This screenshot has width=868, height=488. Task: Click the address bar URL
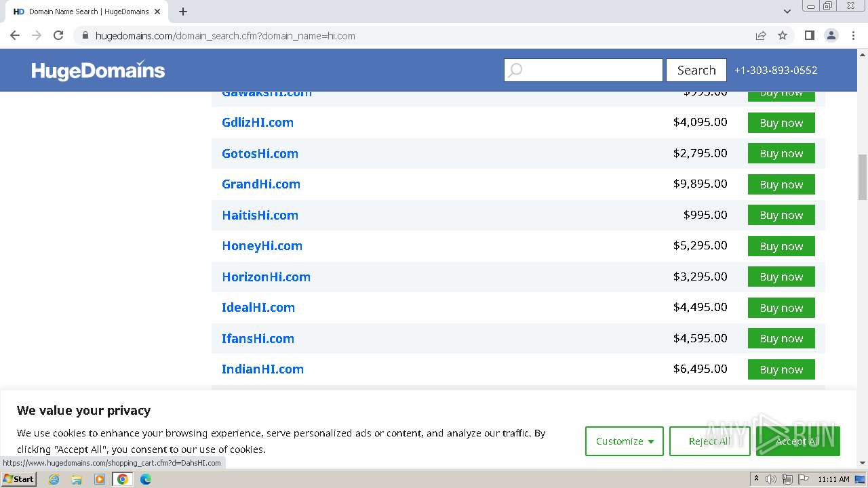click(225, 36)
